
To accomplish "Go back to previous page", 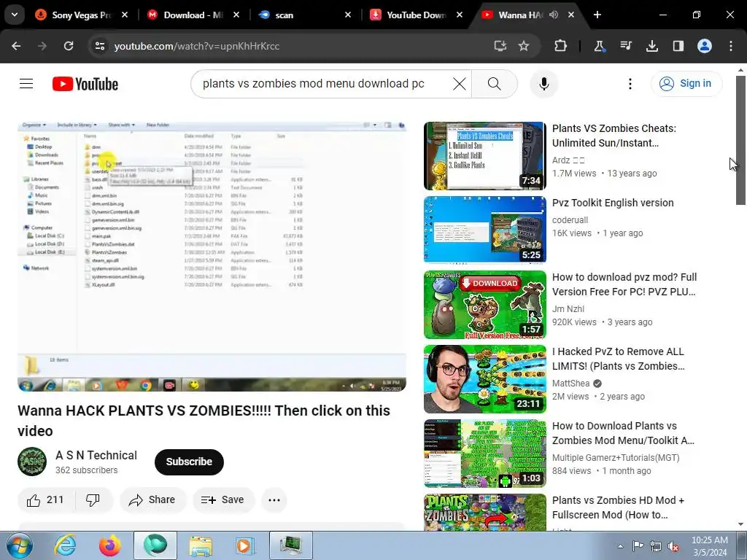I will click(x=16, y=46).
